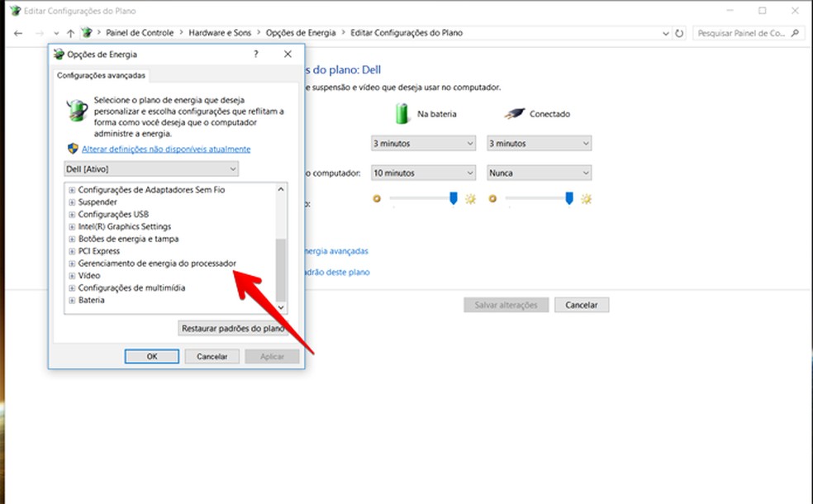The height and width of the screenshot is (504, 813).
Task: Expand Botões de energia e tampa
Action: [x=72, y=239]
